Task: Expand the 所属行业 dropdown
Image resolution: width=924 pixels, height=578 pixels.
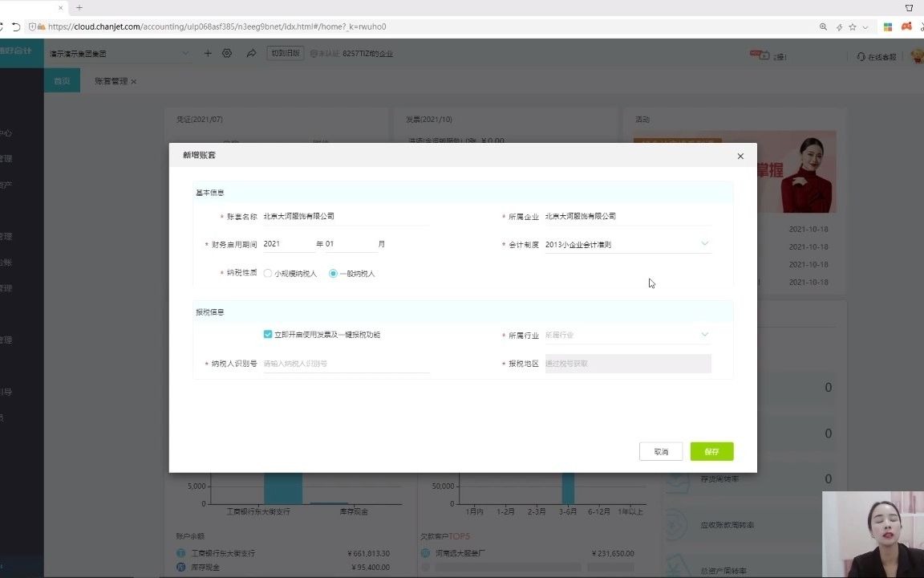Action: (704, 335)
